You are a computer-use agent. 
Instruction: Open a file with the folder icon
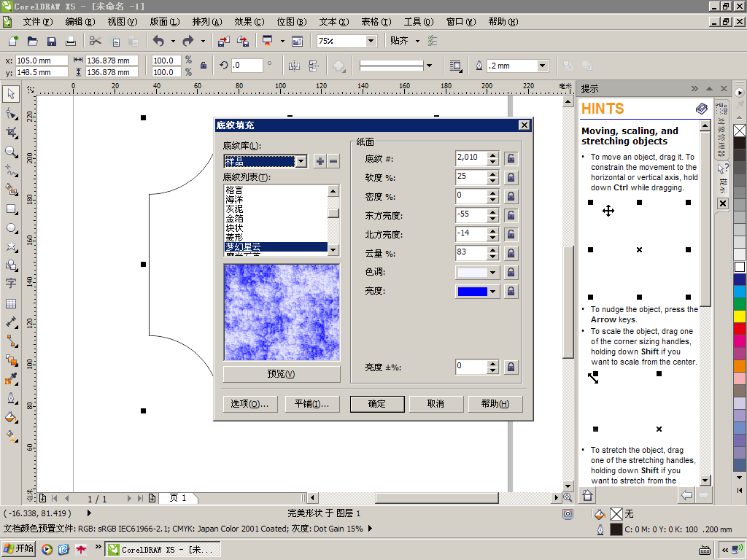pos(32,41)
